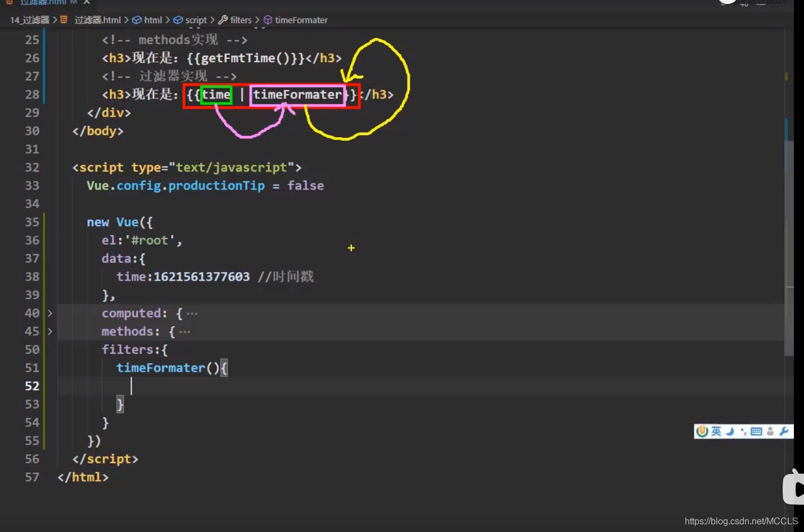This screenshot has height=532, width=804.
Task: Click the script cube icon in breadcrumb
Action: pyautogui.click(x=178, y=20)
